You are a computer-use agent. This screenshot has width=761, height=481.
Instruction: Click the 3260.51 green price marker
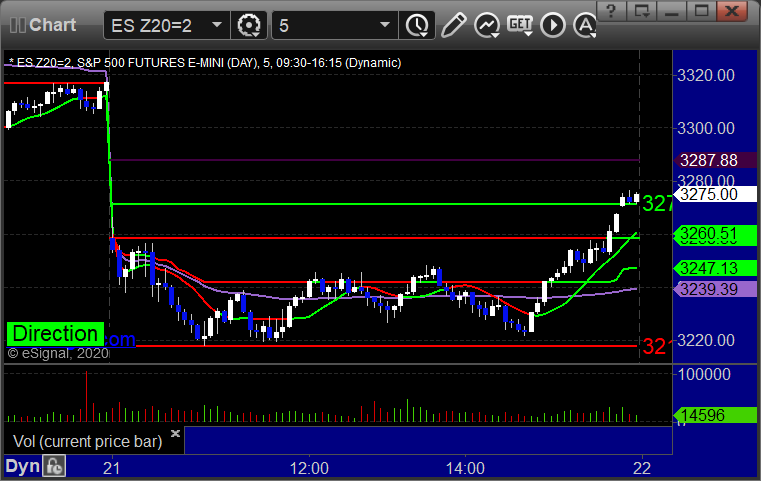[714, 234]
